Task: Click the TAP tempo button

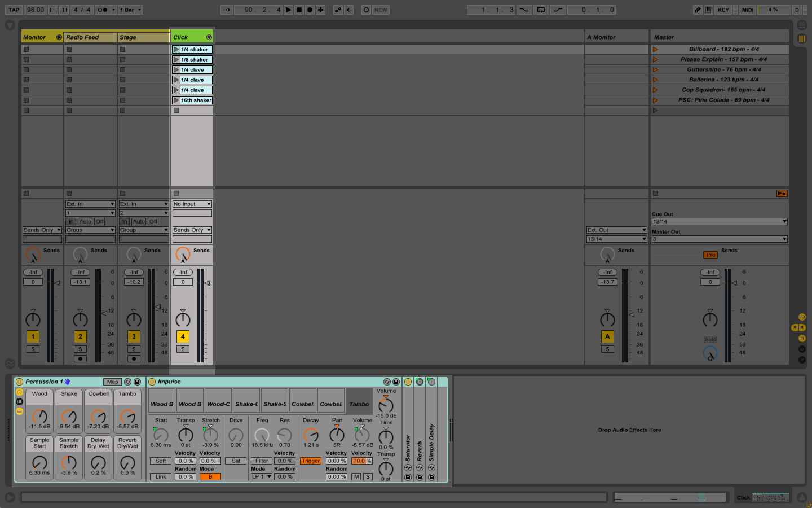Action: pos(14,10)
